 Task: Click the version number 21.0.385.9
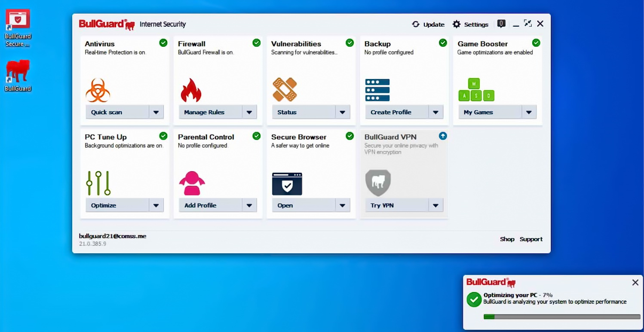coord(92,244)
